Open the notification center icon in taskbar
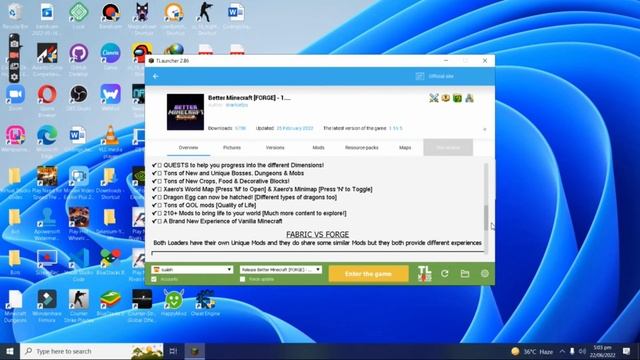640x360 pixels. (x=627, y=351)
